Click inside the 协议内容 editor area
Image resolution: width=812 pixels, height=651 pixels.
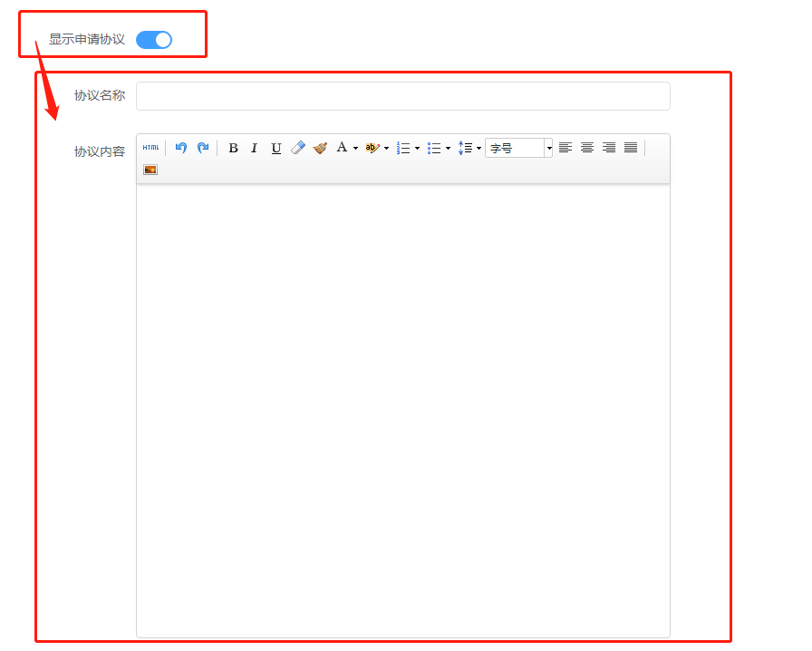(x=403, y=411)
